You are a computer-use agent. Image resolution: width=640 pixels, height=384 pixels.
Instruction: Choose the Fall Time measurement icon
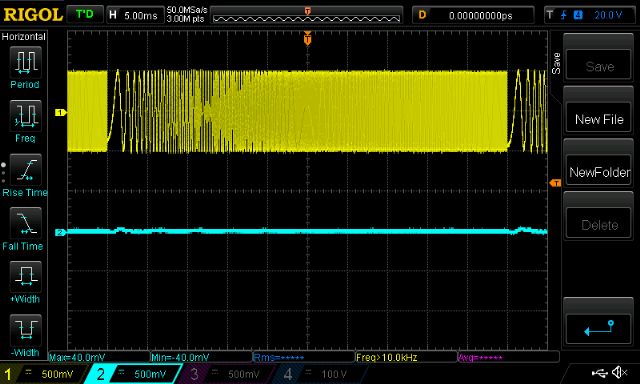[x=25, y=223]
